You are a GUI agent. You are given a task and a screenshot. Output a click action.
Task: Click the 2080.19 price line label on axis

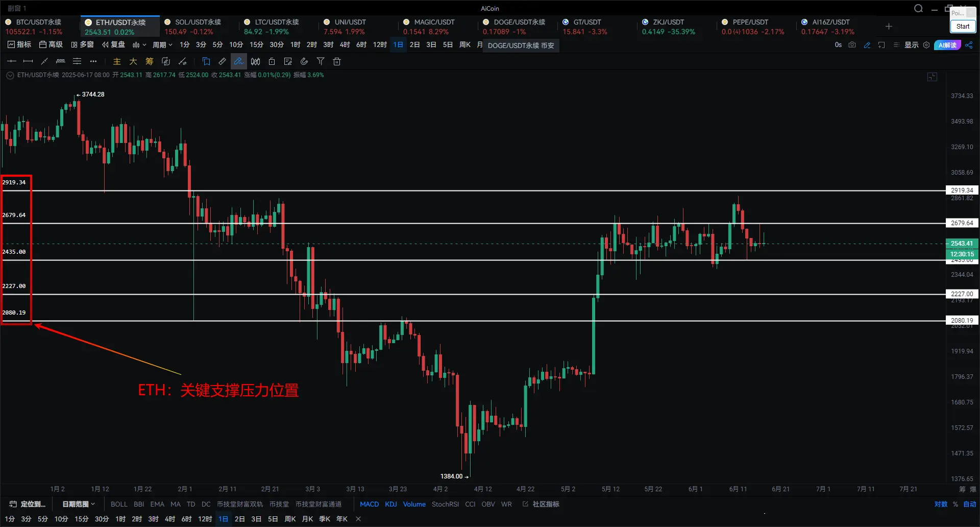tap(962, 321)
